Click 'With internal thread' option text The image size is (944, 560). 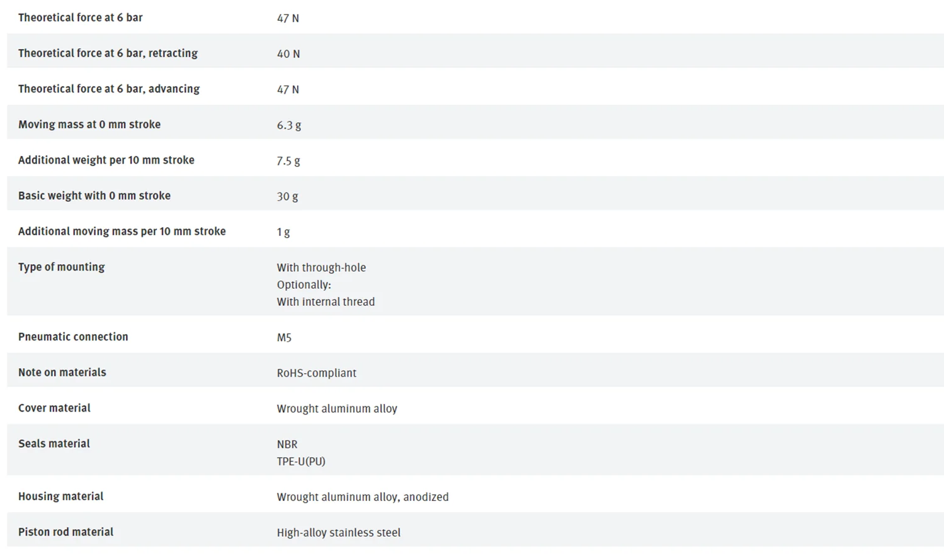coord(325,301)
